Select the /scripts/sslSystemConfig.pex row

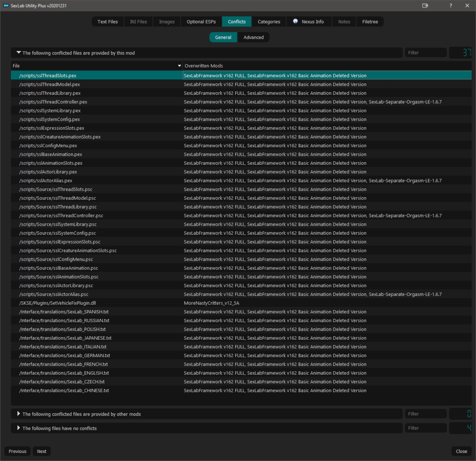(241, 119)
